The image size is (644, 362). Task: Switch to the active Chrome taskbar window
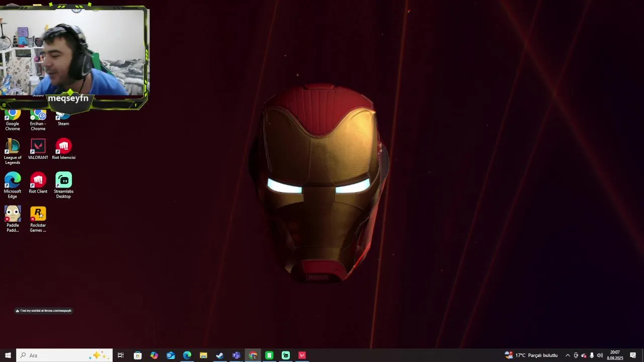(253, 355)
